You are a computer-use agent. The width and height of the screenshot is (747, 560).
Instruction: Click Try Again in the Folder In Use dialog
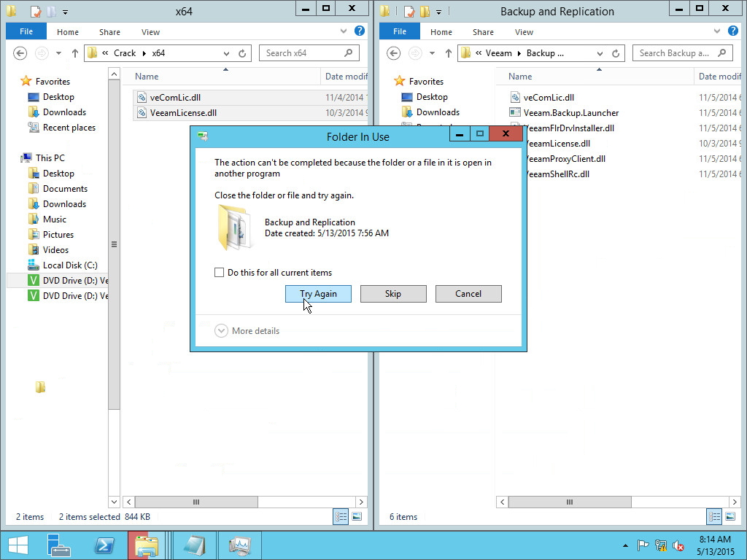[x=318, y=294]
